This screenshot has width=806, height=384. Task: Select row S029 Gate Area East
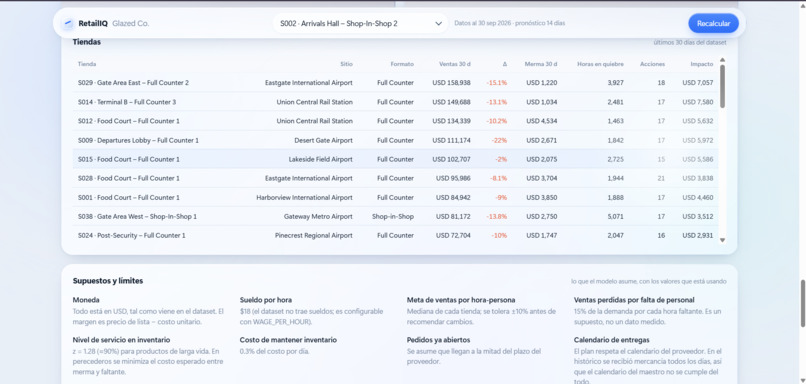tap(395, 83)
